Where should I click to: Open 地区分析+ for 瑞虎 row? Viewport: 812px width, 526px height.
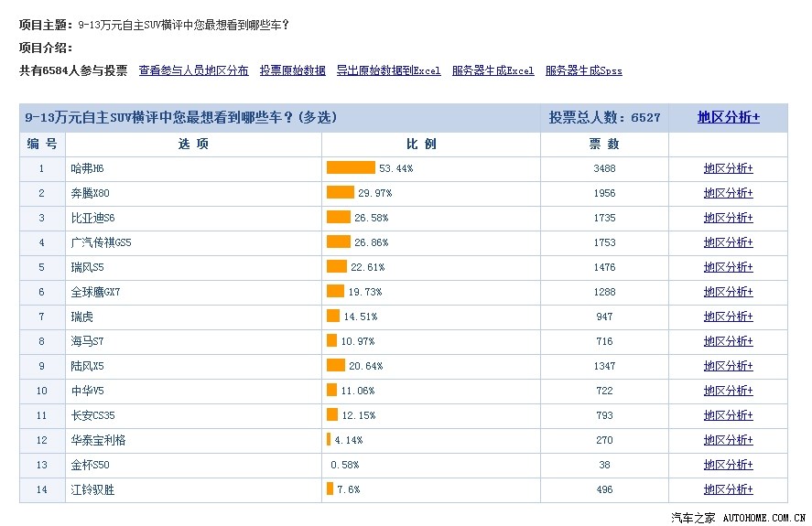[x=728, y=317]
